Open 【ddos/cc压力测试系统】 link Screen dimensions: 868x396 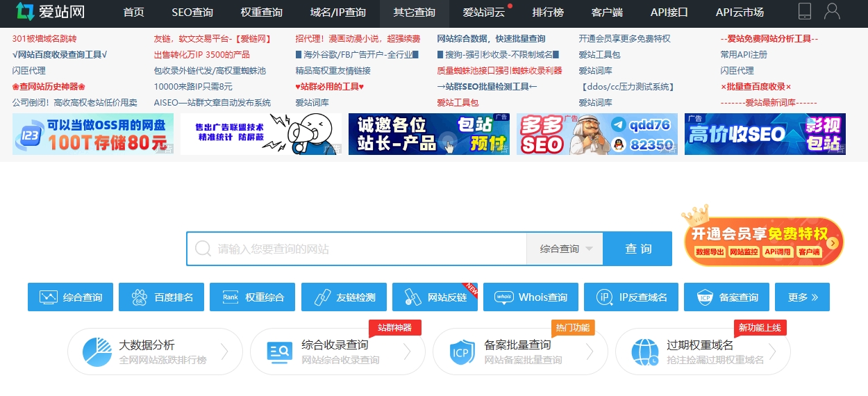[627, 87]
